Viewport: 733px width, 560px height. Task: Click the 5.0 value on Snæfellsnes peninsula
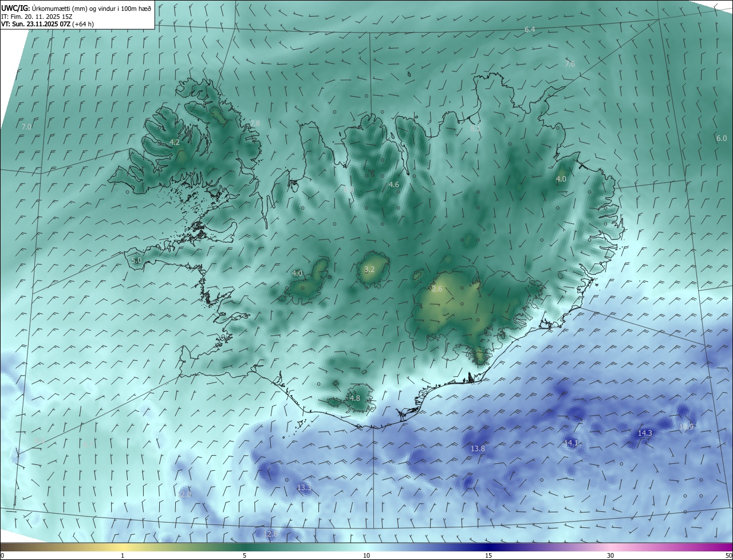136,260
